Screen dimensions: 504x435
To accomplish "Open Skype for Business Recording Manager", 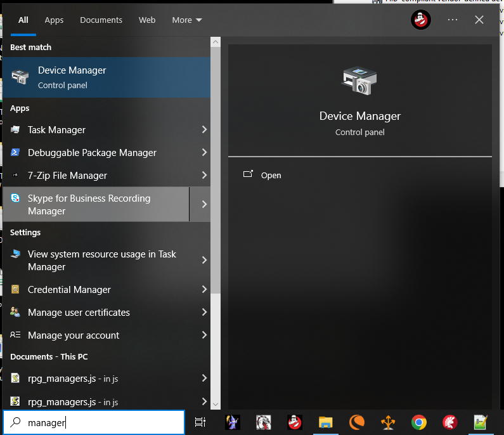I will 96,204.
